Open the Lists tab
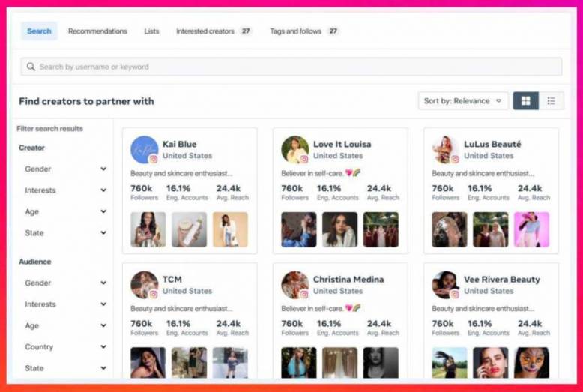This screenshot has height=392, width=583. (151, 31)
